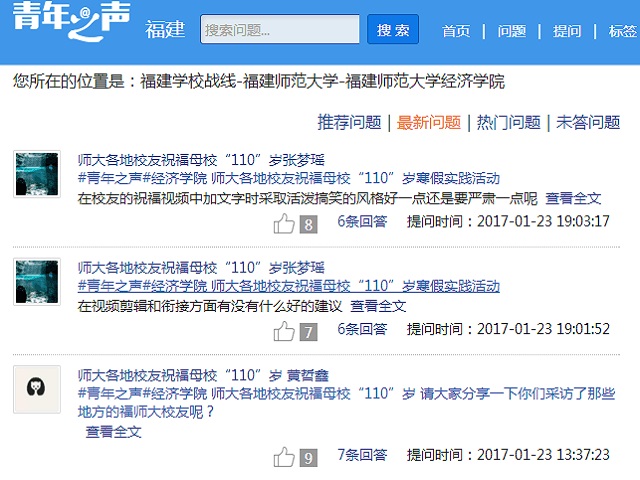Screen dimensions: 640x480
Task: Click the 青年之声 site logo
Action: coord(71,20)
